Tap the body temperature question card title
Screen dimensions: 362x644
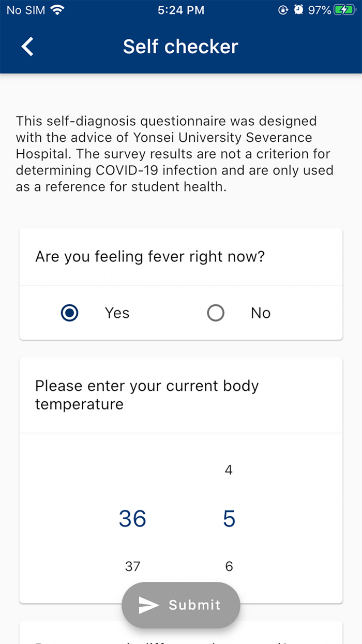coord(147,395)
